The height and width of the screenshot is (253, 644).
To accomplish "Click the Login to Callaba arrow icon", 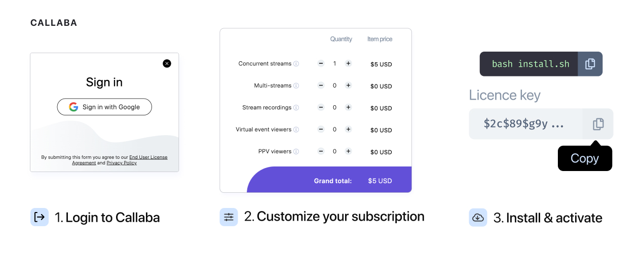I will point(39,217).
